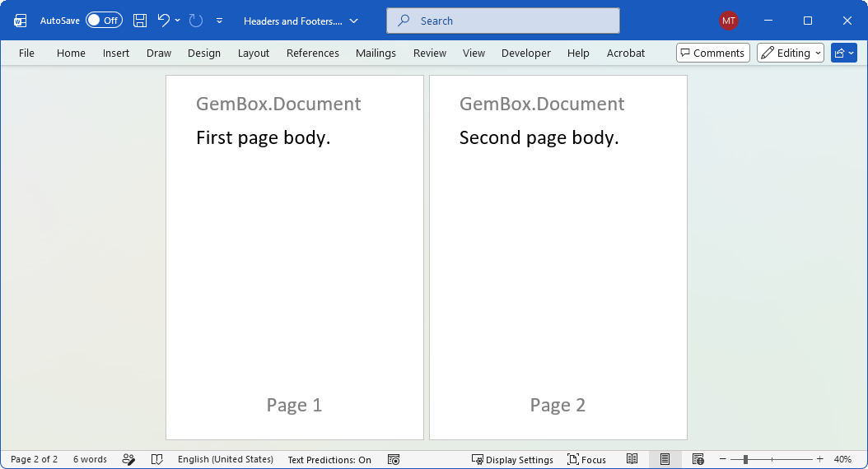Image resolution: width=868 pixels, height=469 pixels.
Task: Switch to the Home tab
Action: [71, 53]
